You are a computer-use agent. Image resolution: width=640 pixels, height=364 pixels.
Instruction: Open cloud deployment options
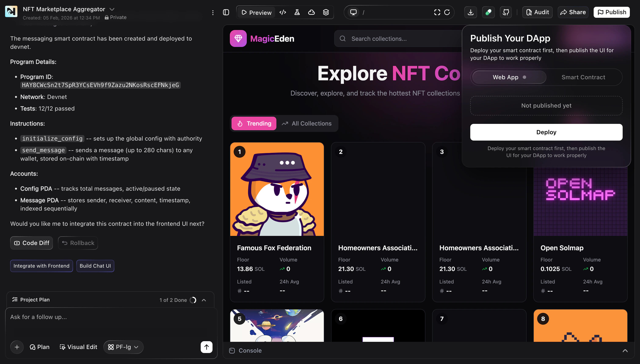pyautogui.click(x=311, y=12)
